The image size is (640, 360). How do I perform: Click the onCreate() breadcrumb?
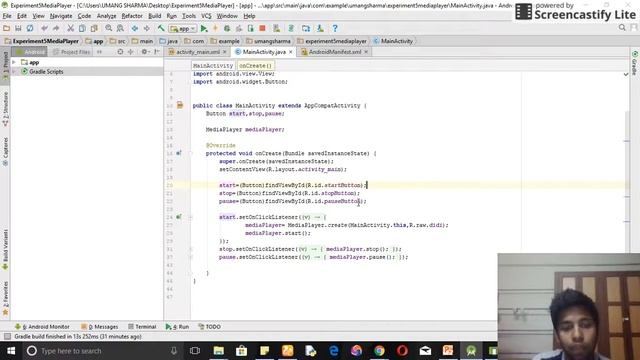click(x=256, y=65)
